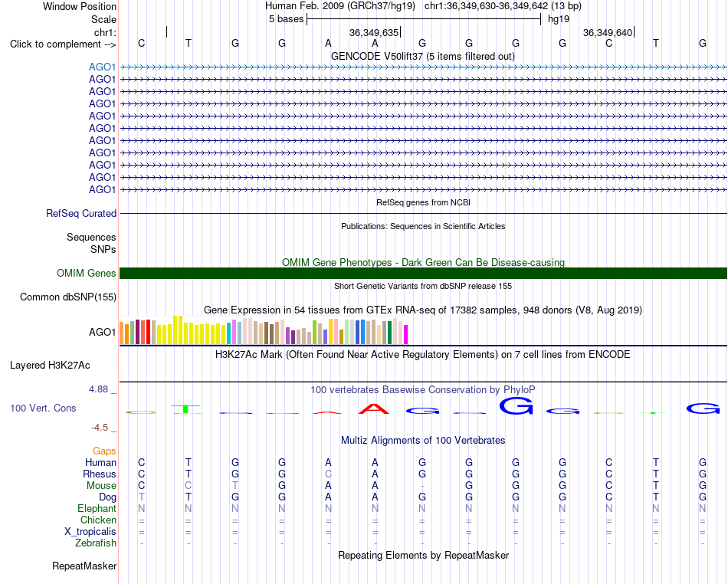Viewport: 728px width, 584px height.
Task: Click the 36,349,640 ruler position marker
Action: pyautogui.click(x=608, y=32)
